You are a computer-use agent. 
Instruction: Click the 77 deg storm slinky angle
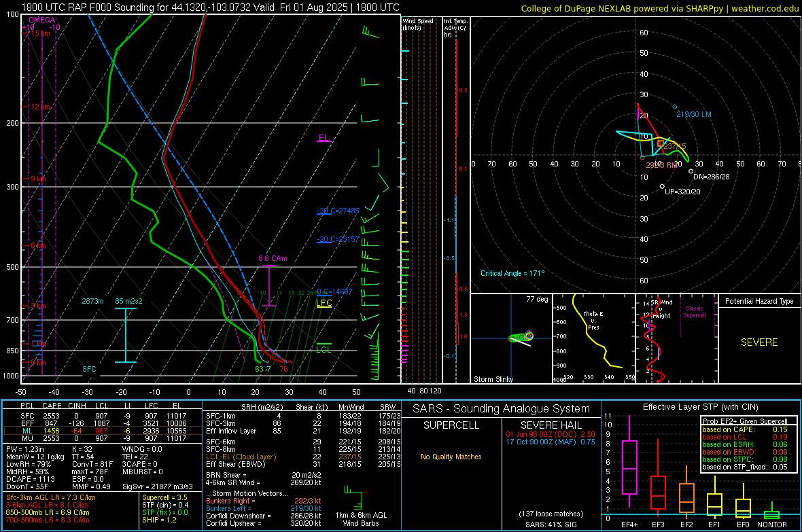[537, 299]
